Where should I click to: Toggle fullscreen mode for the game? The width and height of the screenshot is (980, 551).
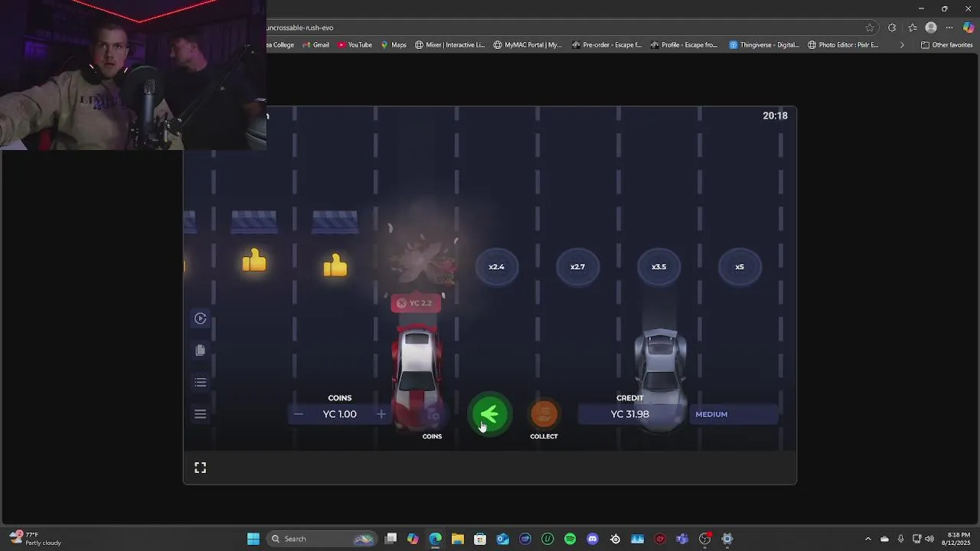pyautogui.click(x=201, y=468)
